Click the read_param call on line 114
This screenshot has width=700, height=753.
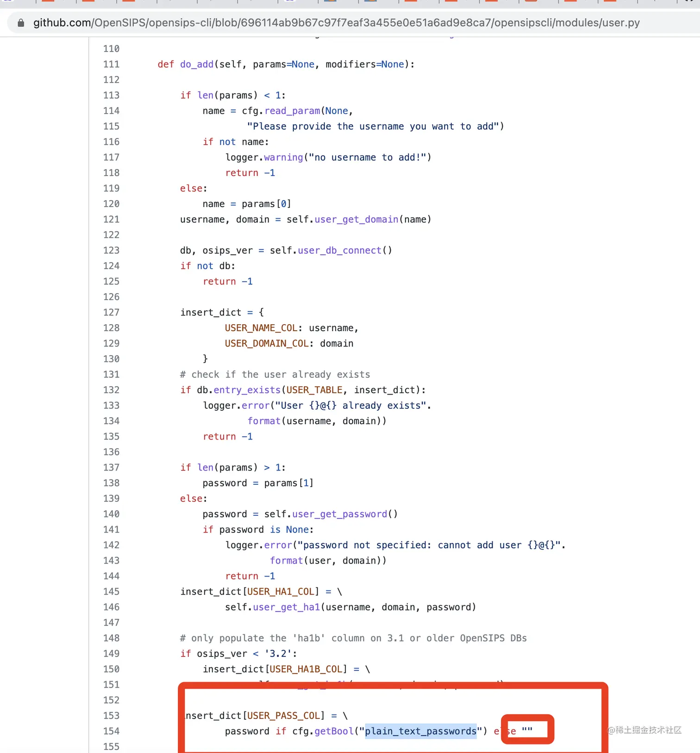pos(292,111)
